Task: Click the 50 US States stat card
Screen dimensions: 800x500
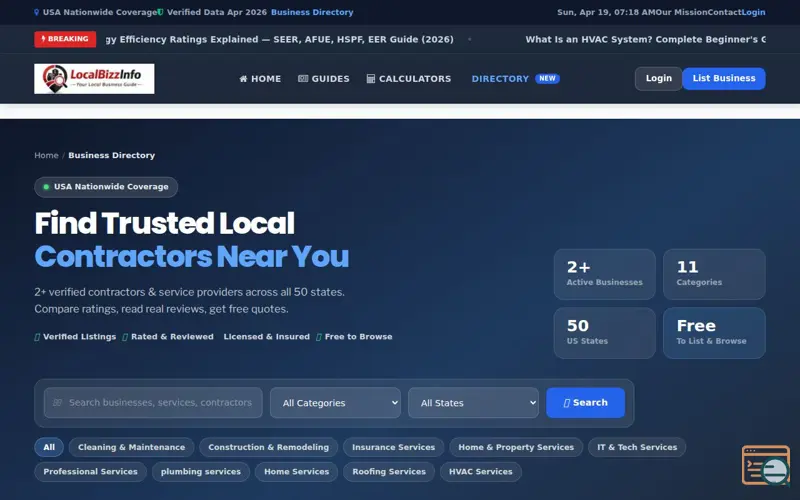Action: click(x=605, y=333)
